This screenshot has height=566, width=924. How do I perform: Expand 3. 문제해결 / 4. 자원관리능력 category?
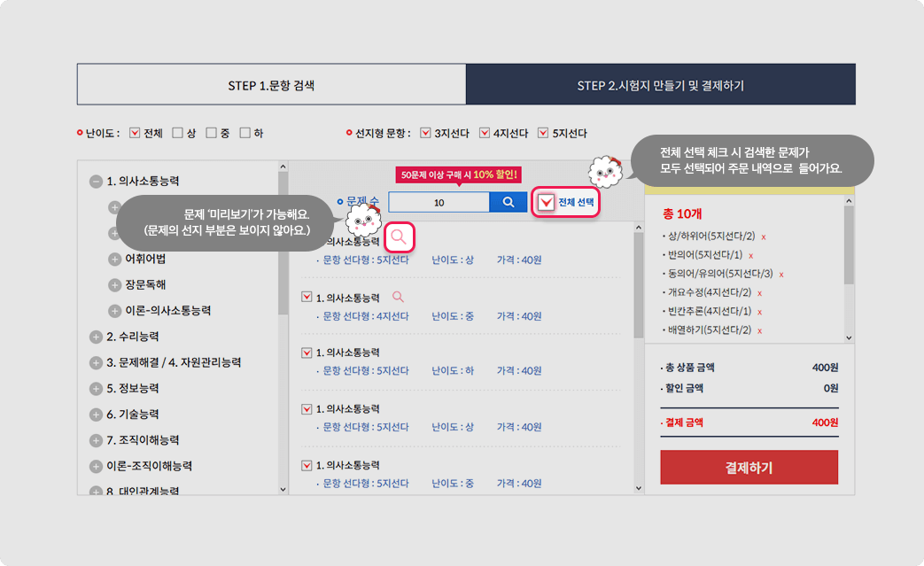tap(96, 363)
